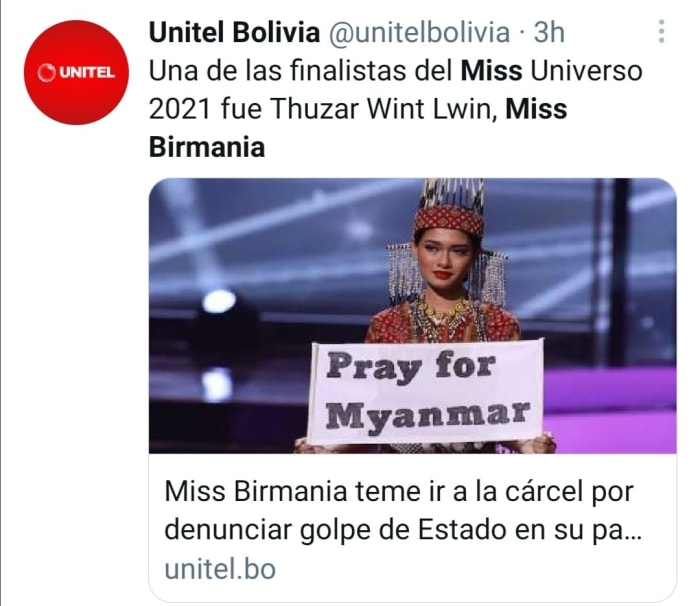Click the bright stage spotlight in photo
Screen dimensions: 700x606
218,300
